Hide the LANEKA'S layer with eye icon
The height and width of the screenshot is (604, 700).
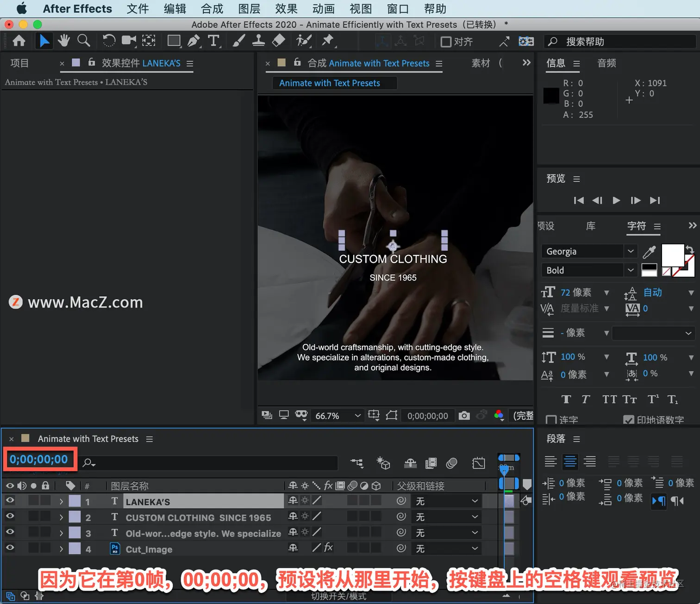[10, 500]
